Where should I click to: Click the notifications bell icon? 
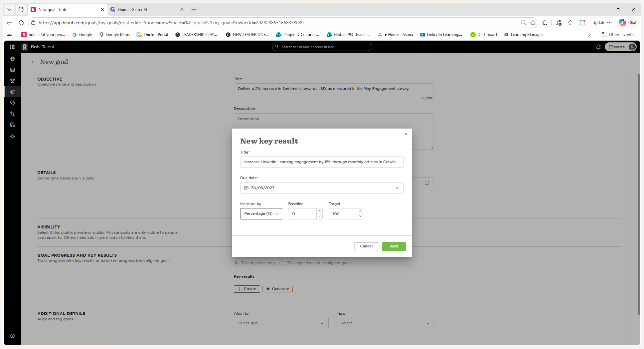pos(598,47)
